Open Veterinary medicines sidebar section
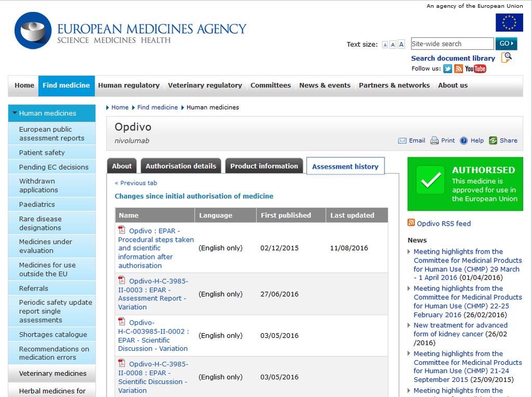Screen dimensions: 532x397 [52, 373]
